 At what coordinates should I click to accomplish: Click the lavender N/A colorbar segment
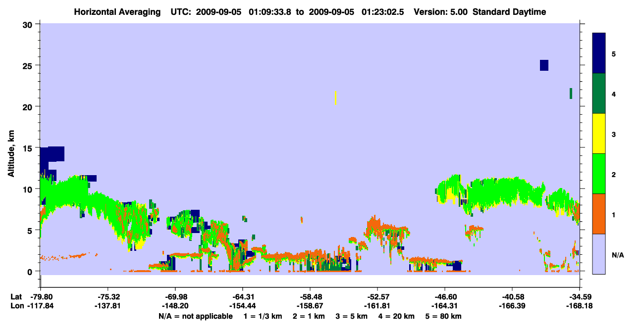599,254
